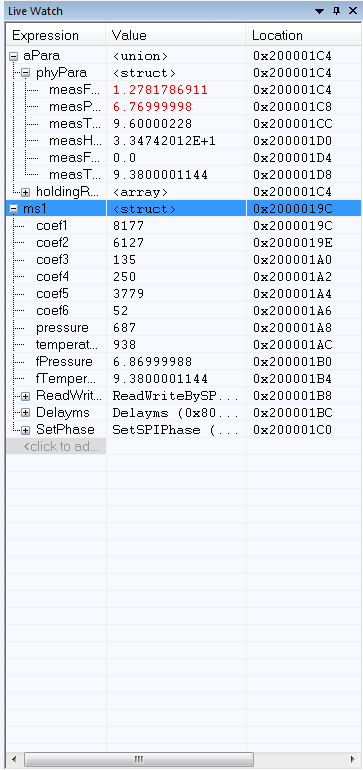Click the Expression column header

pyautogui.click(x=56, y=35)
